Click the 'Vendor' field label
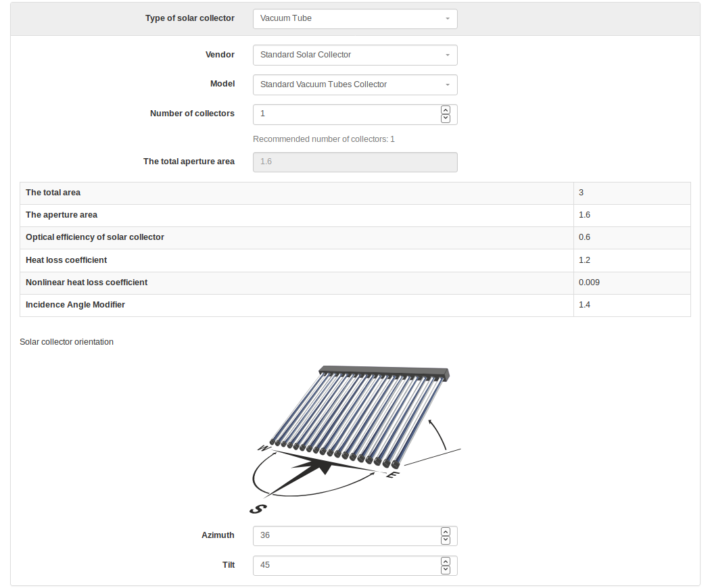 point(220,54)
